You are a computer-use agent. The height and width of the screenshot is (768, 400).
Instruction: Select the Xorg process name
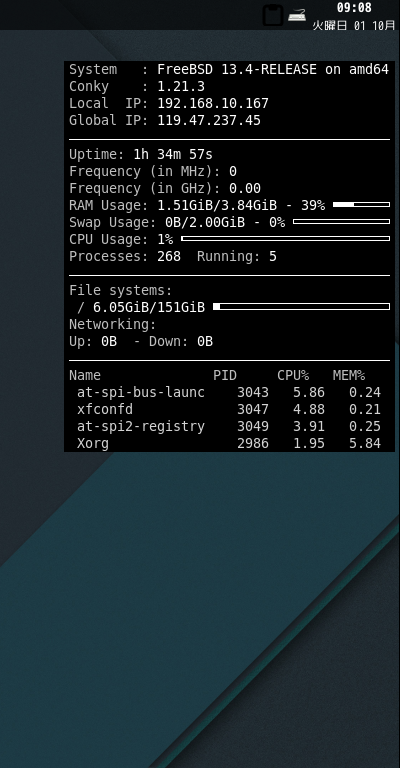(93, 443)
